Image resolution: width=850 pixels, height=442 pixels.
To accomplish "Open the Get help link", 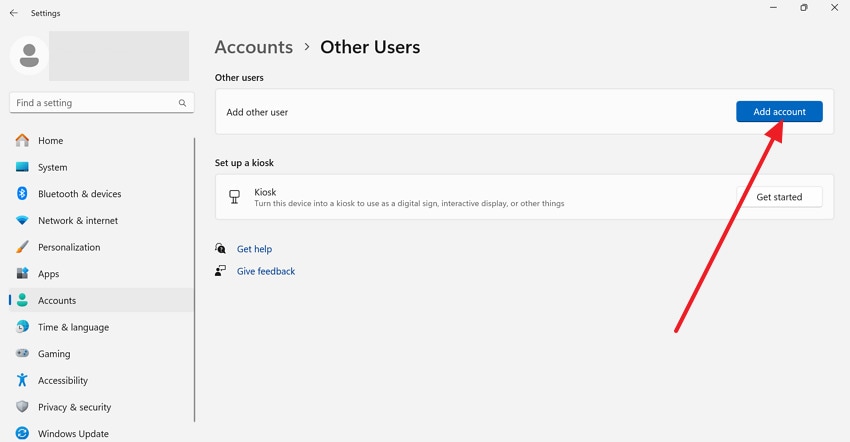I will point(254,249).
